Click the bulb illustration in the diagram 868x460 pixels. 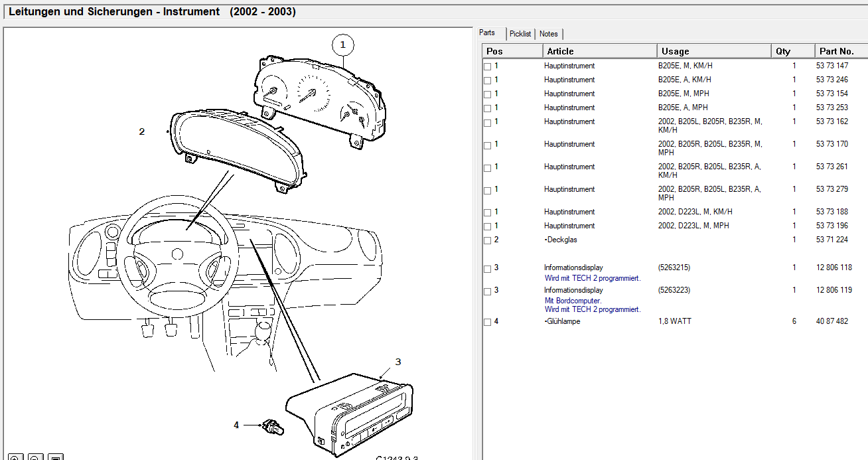tap(273, 427)
